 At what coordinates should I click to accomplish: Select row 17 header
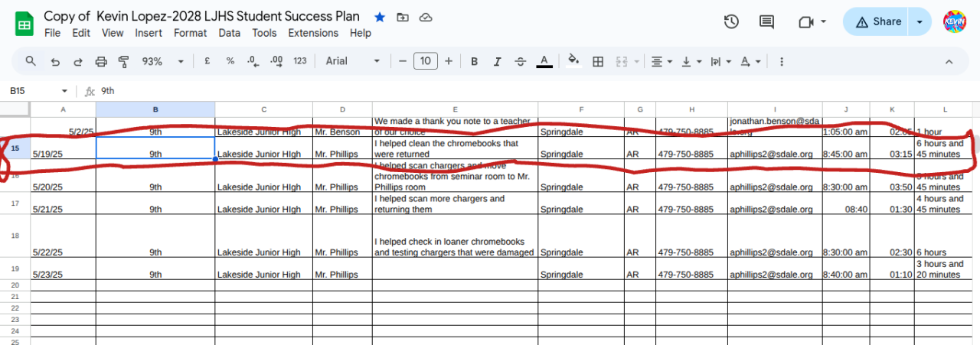[15, 203]
